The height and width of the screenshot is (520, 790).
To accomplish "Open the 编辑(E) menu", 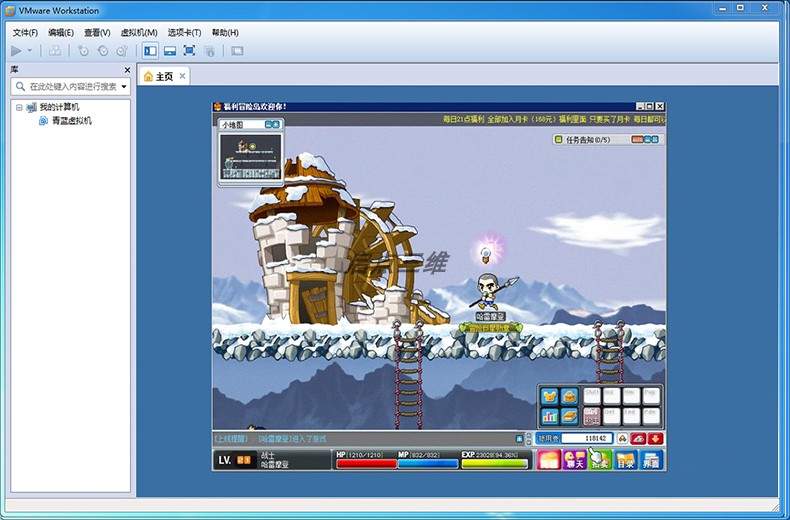I will coord(61,33).
